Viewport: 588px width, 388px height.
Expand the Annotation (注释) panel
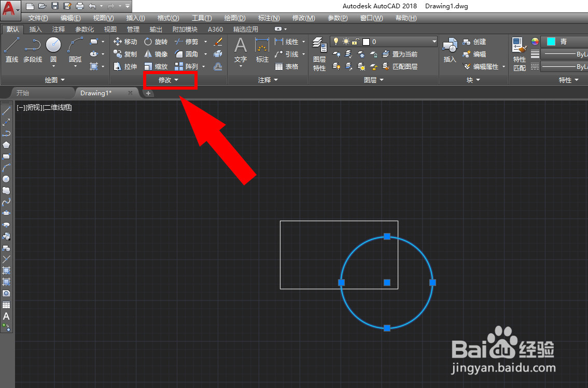click(268, 80)
